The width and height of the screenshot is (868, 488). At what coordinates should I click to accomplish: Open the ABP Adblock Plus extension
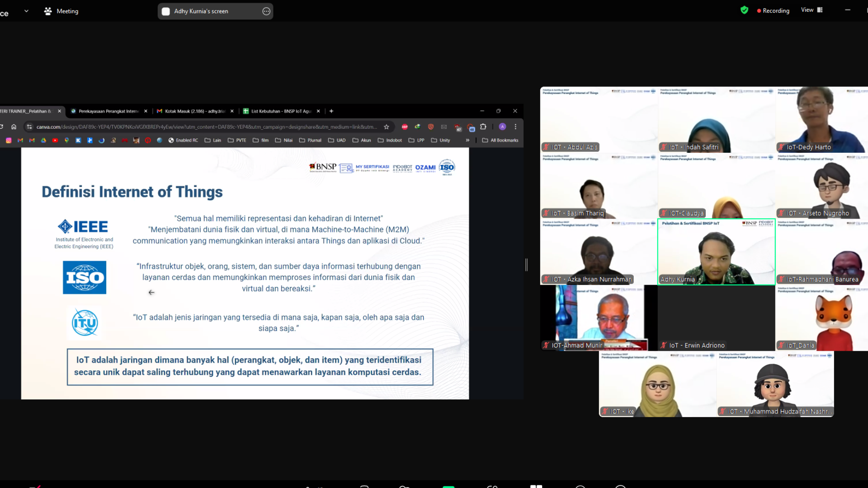(x=405, y=127)
